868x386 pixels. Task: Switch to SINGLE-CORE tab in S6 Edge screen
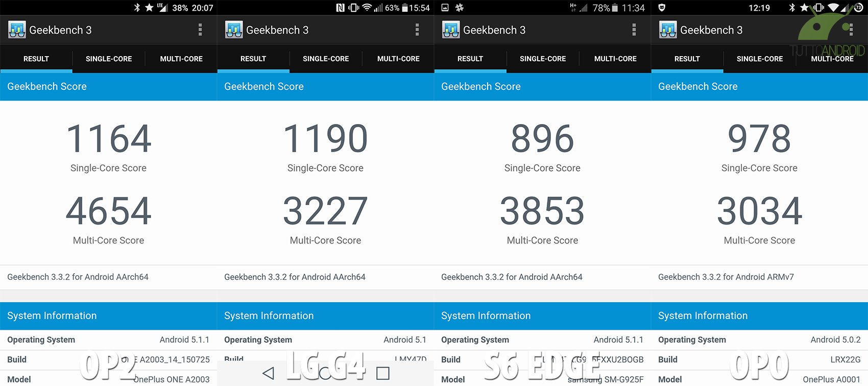(543, 59)
